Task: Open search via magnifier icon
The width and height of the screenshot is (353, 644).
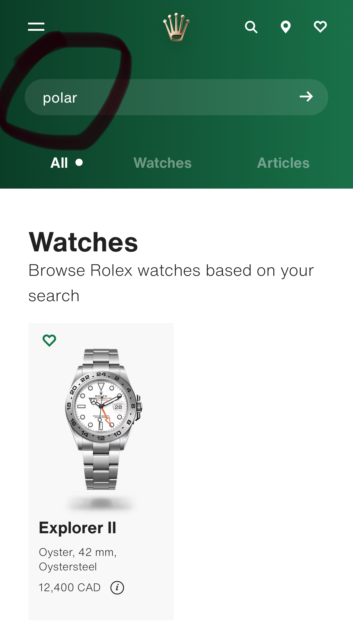Action: [251, 27]
